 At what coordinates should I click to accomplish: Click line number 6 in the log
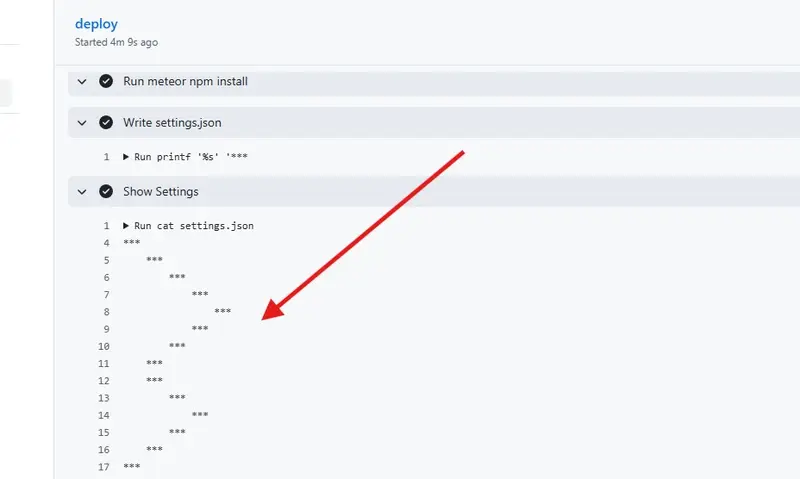[x=106, y=278]
